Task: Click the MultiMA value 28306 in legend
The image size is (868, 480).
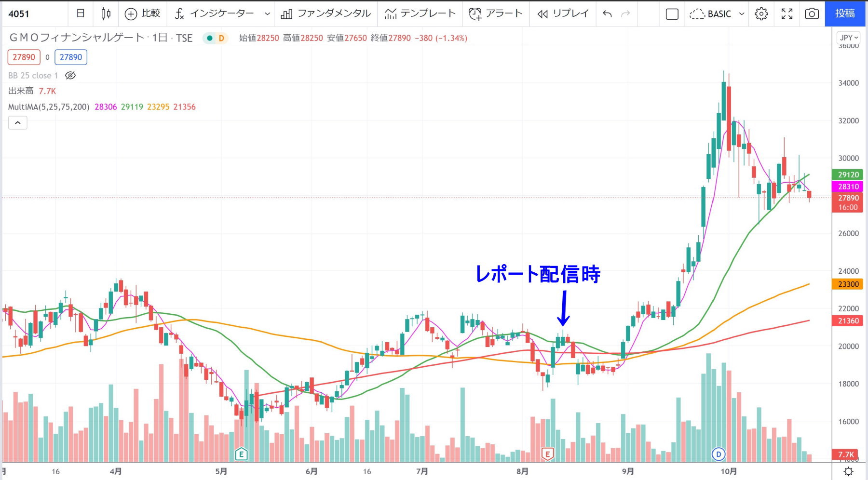Action: (106, 107)
